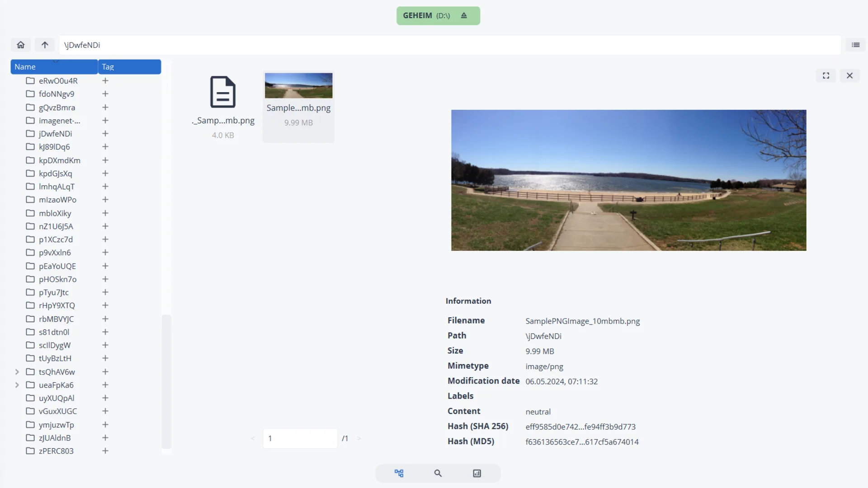This screenshot has height=488, width=868.
Task: Select the jDwfeNDi folder
Action: (x=55, y=133)
